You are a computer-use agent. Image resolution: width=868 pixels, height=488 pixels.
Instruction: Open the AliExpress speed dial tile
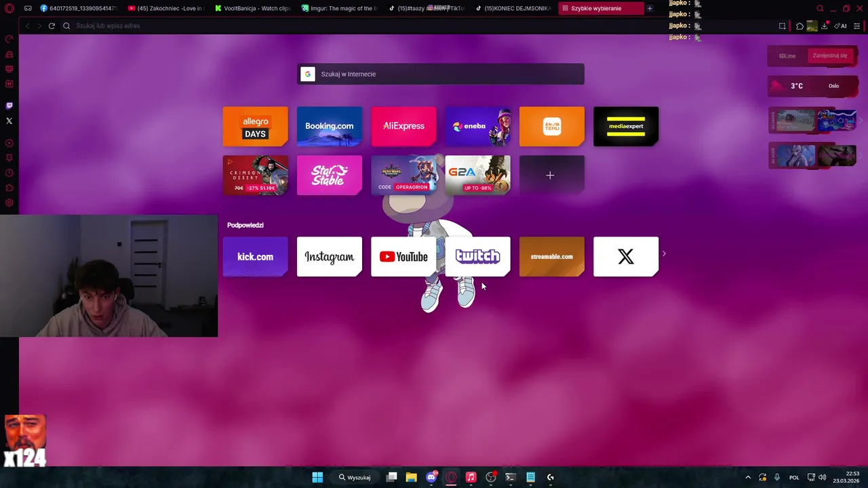403,126
